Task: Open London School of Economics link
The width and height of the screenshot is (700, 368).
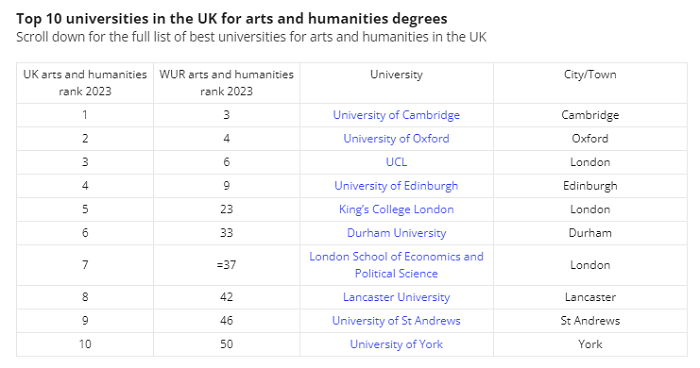Action: click(x=396, y=265)
